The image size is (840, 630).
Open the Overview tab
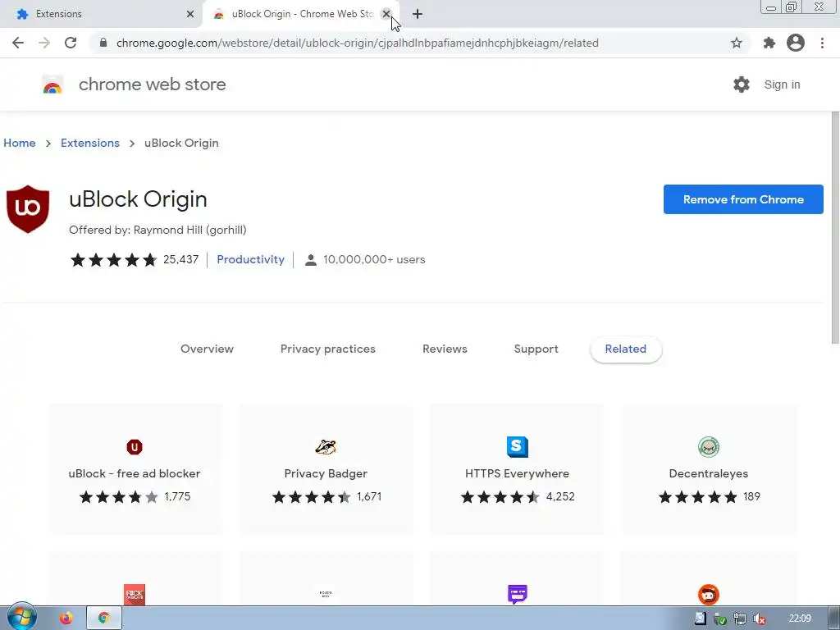[207, 349]
